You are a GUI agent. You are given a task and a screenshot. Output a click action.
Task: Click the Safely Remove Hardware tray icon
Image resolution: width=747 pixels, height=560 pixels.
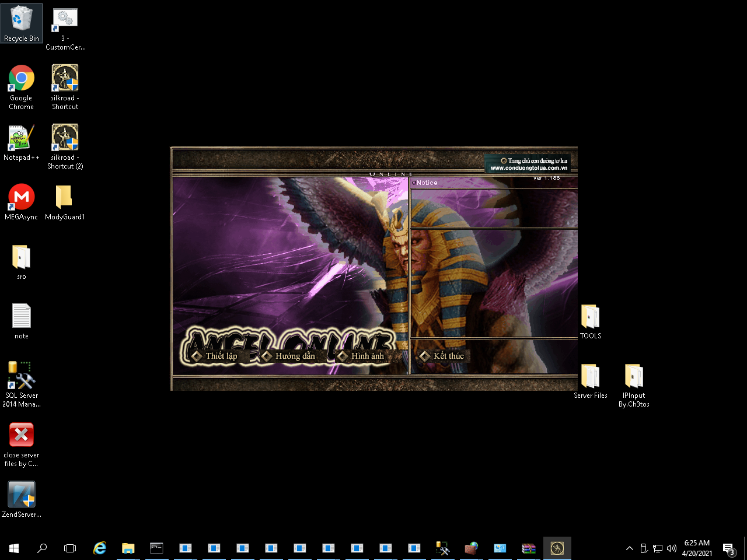pos(644,548)
